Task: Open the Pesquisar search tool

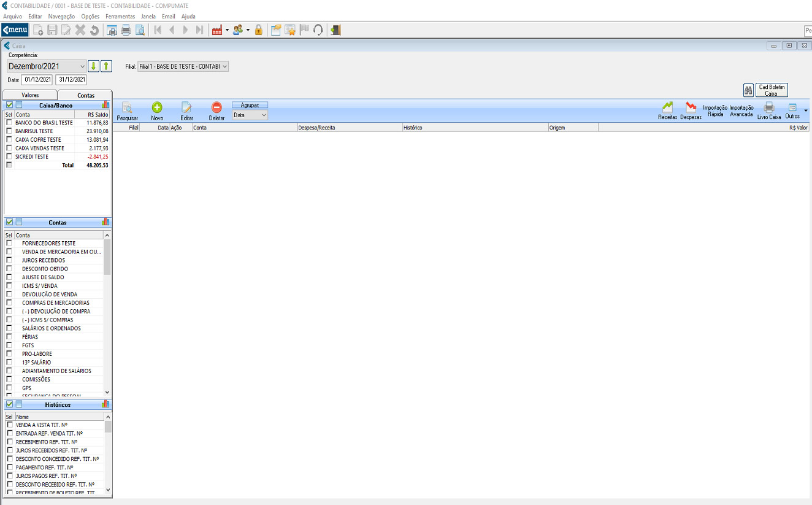Action: (127, 107)
